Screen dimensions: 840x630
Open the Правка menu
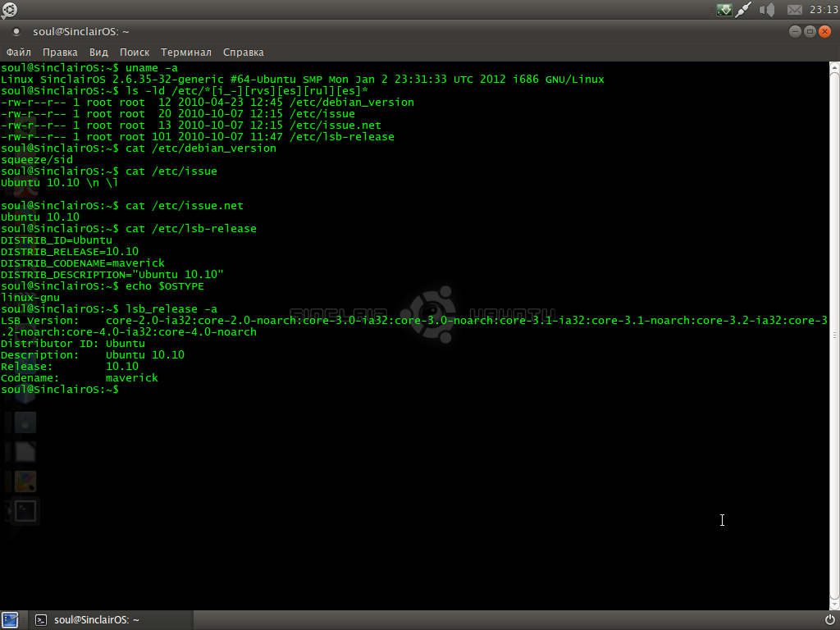pos(60,52)
